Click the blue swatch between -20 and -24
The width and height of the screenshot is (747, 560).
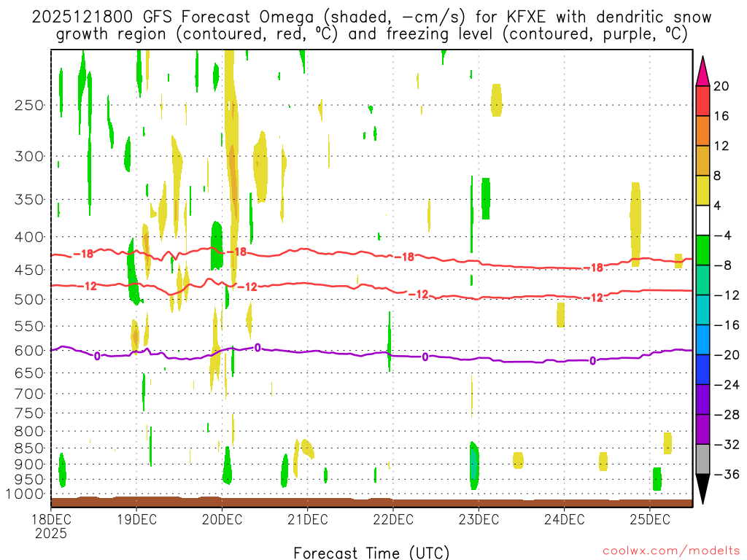click(703, 370)
